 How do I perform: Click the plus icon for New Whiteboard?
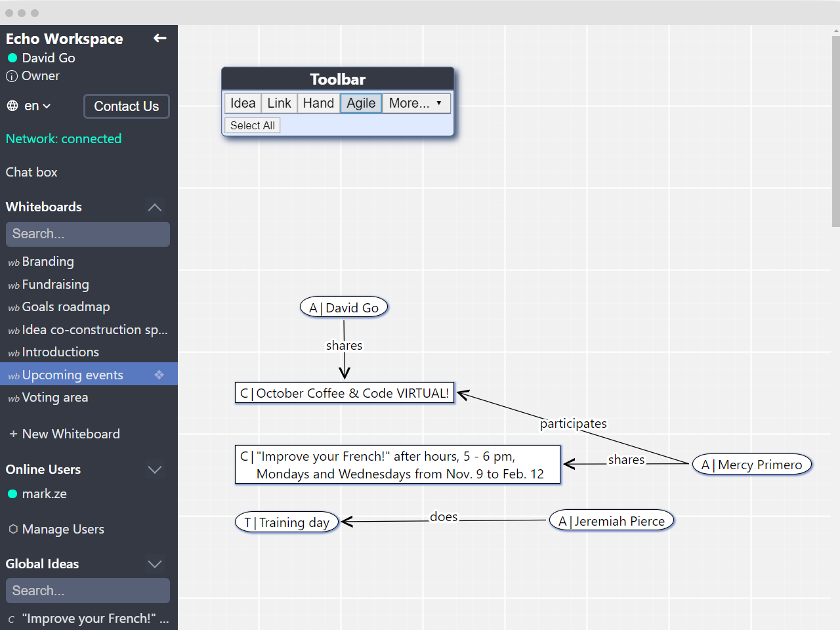pyautogui.click(x=13, y=434)
